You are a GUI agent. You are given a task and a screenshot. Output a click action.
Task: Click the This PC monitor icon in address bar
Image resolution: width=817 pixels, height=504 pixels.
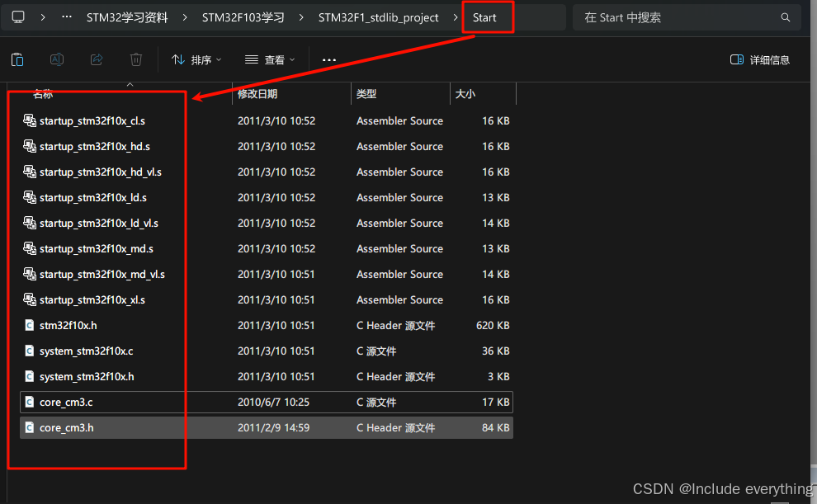click(x=18, y=17)
